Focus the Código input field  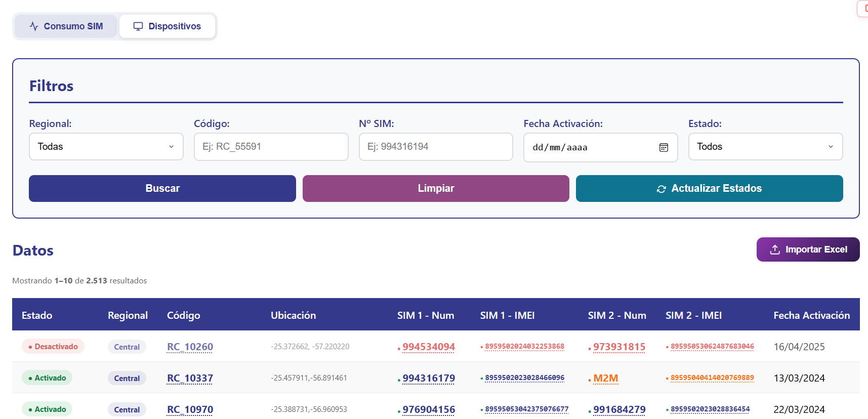point(271,147)
